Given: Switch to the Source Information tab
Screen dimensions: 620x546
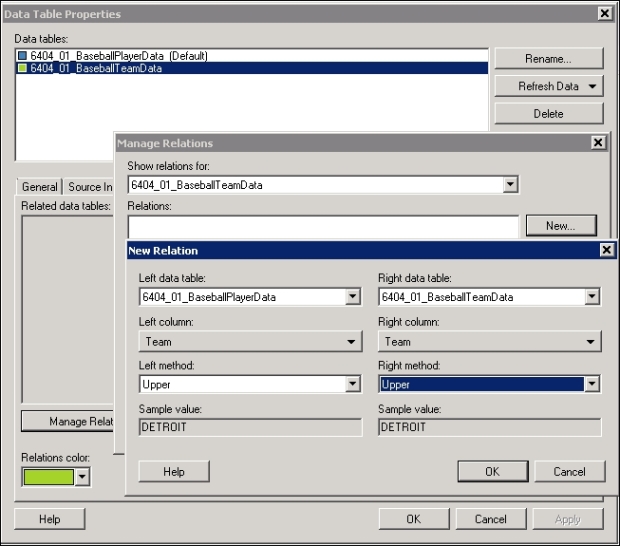Looking at the screenshot, I should coord(90,187).
